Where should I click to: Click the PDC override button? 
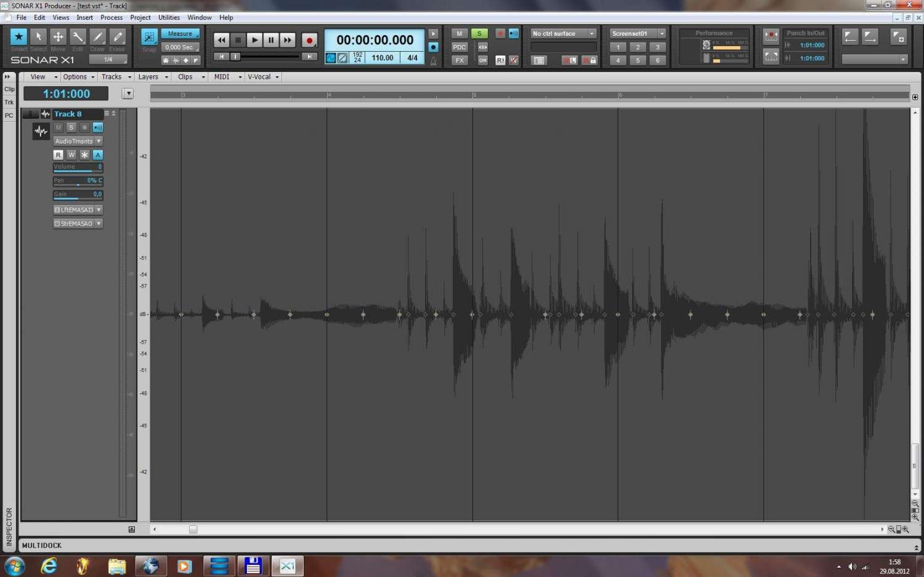460,47
